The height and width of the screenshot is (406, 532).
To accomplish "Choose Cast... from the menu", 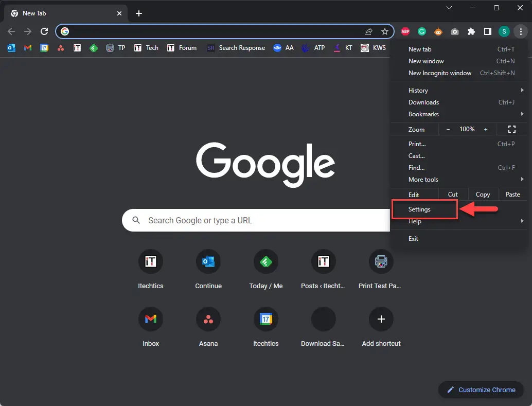I will 459,156.
